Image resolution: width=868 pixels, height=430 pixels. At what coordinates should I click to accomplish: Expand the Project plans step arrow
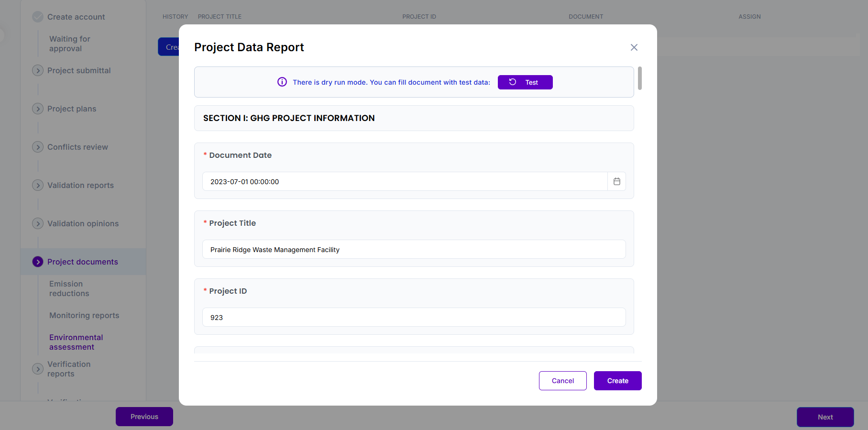click(x=38, y=109)
